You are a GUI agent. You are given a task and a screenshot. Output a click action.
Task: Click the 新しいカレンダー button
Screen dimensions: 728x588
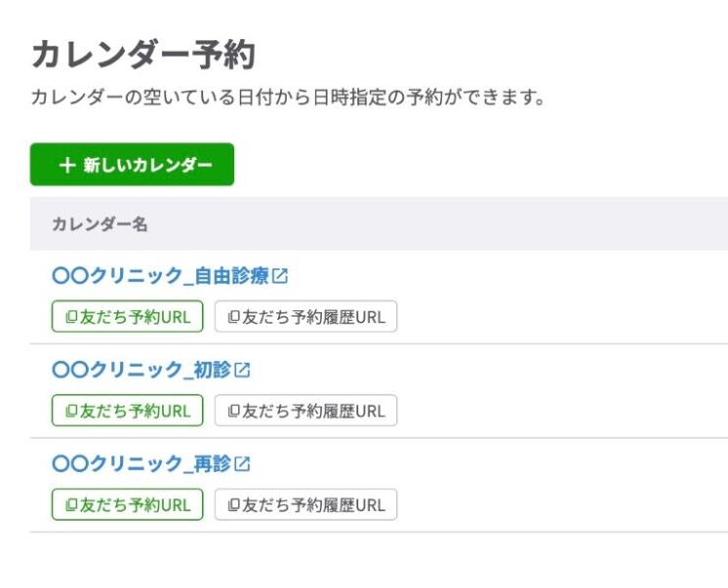(132, 165)
